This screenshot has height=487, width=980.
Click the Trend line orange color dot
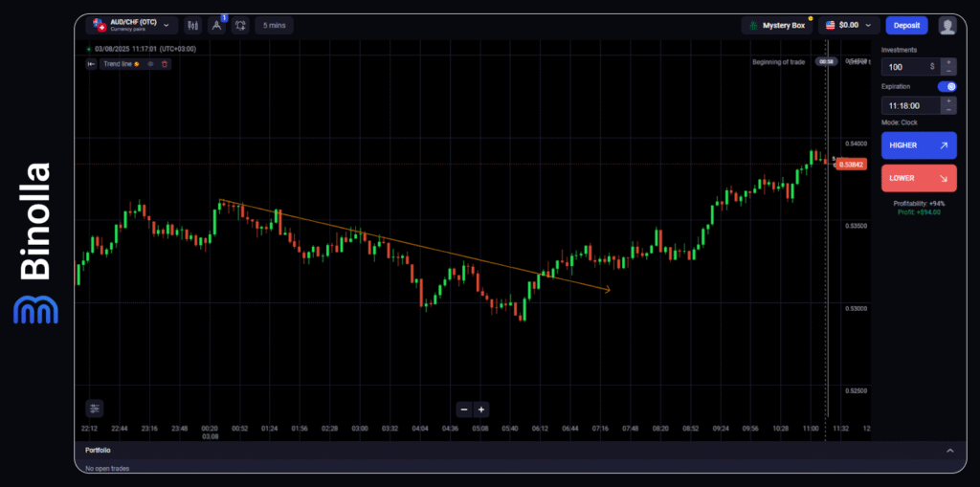coord(137,64)
